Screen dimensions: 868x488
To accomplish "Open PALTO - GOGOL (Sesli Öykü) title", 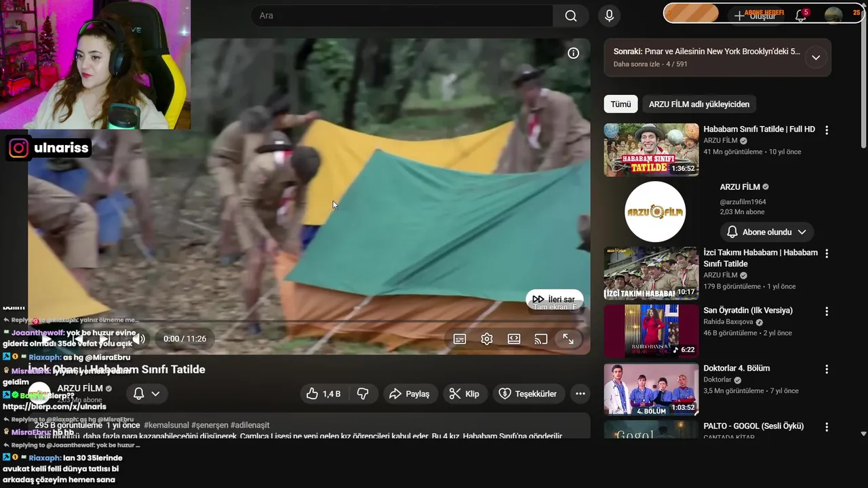I will click(x=753, y=426).
